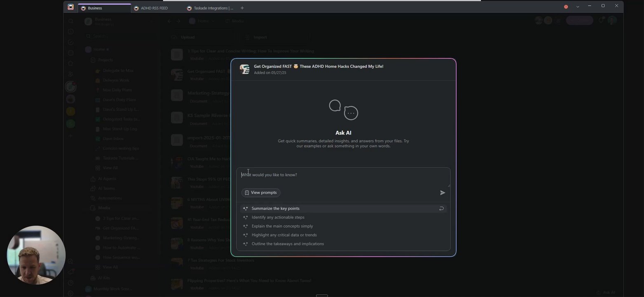This screenshot has height=297, width=644.
Task: Open the recent clock icon in sidebar
Action: pos(70,32)
